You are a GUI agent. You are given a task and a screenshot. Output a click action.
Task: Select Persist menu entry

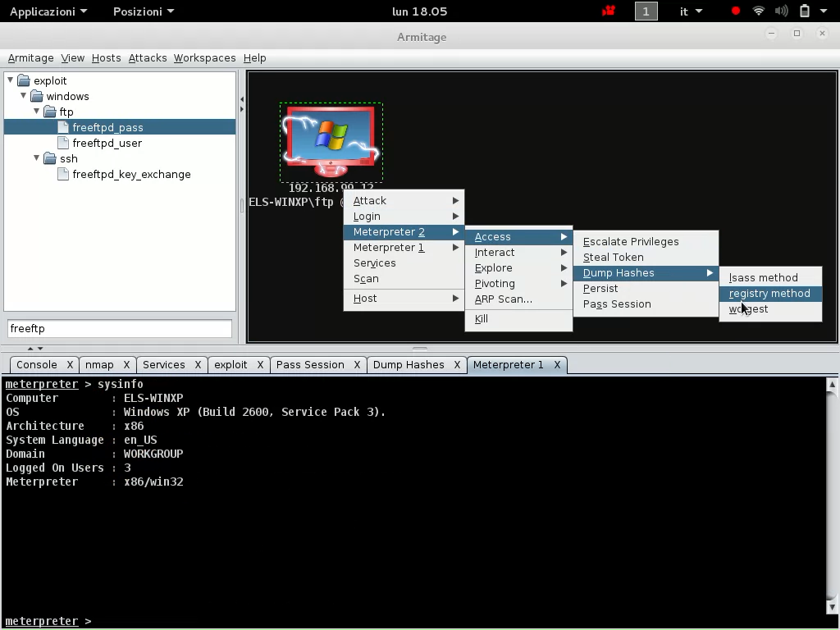(646, 288)
